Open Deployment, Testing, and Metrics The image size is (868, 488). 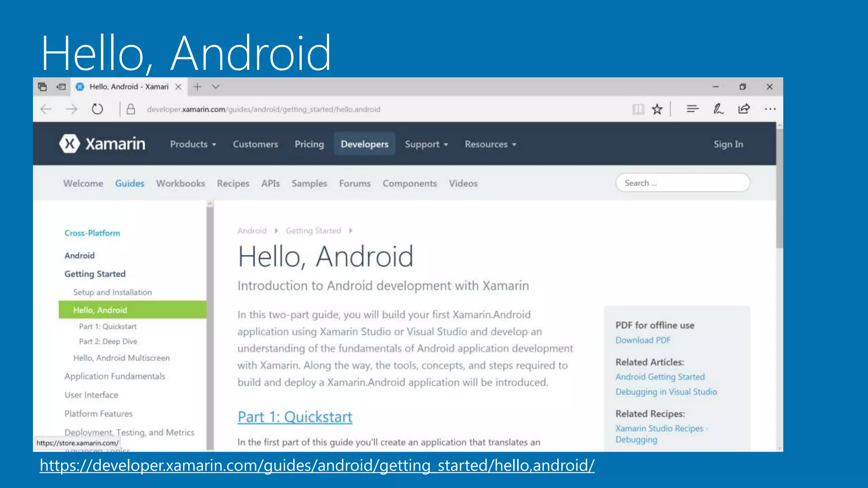pos(129,433)
